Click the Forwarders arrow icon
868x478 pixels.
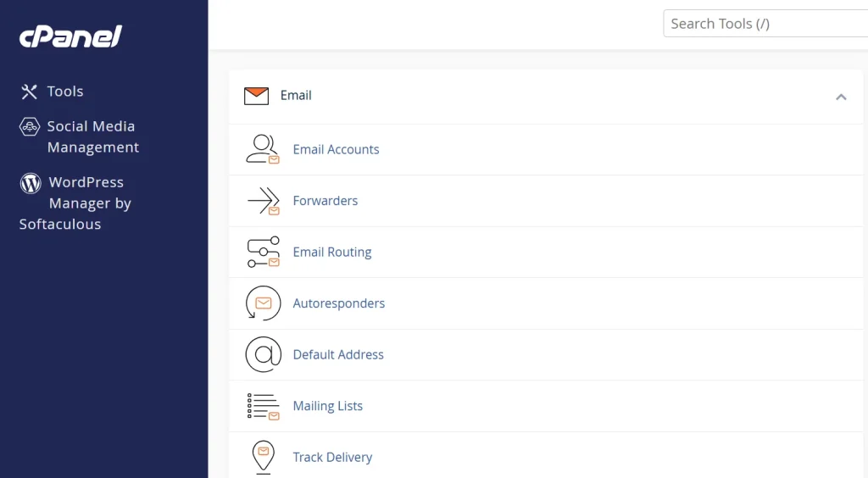263,201
